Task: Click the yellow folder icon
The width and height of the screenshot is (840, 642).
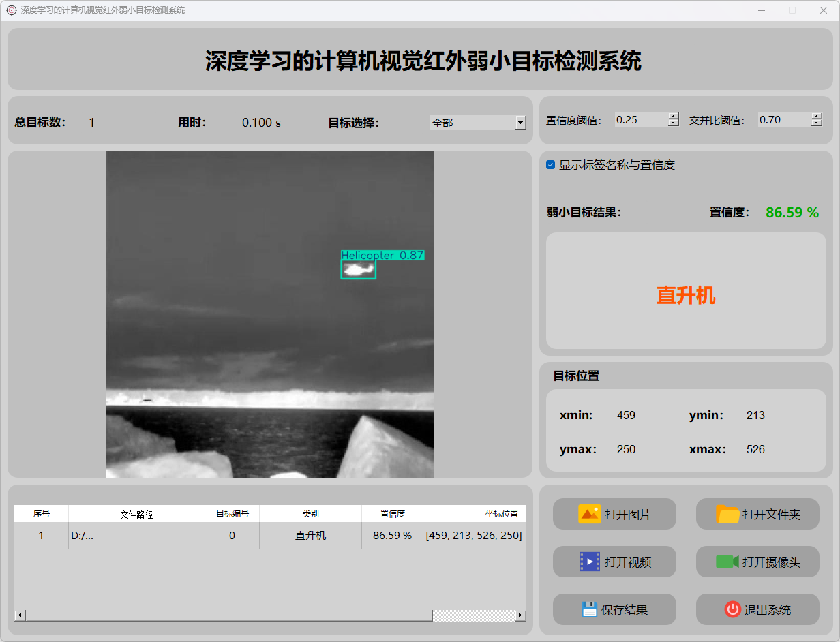Action: [727, 514]
